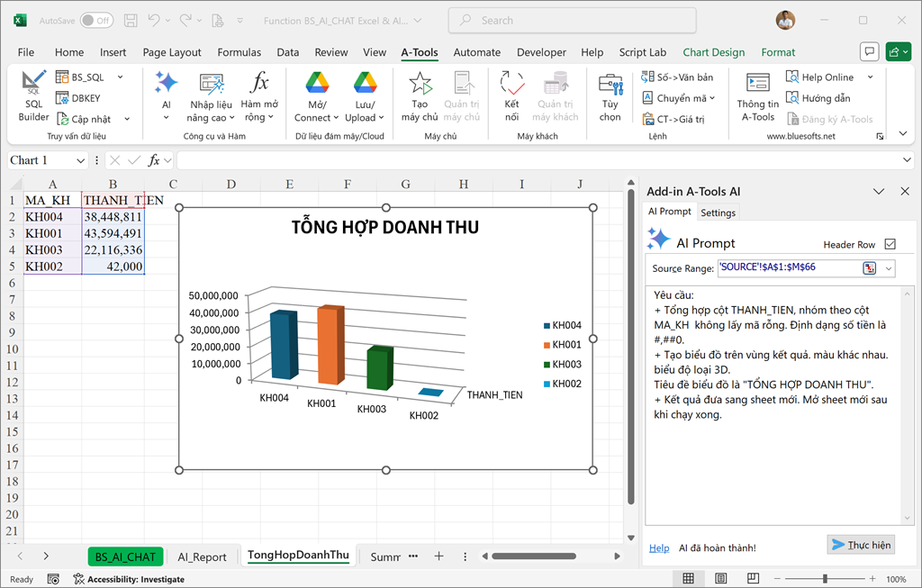The height and width of the screenshot is (588, 922).
Task: Expand the Help Online dropdown arrow
Action: (871, 77)
